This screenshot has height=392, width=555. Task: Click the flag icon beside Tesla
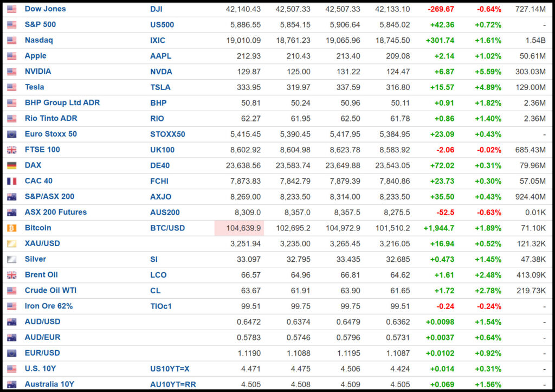12,87
